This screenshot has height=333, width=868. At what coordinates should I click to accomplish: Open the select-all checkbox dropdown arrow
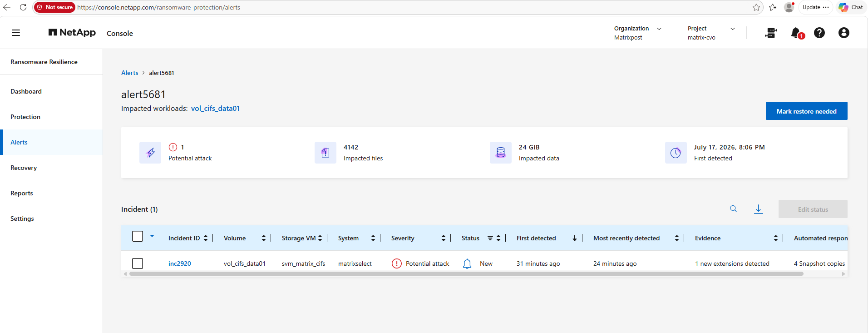pos(152,236)
